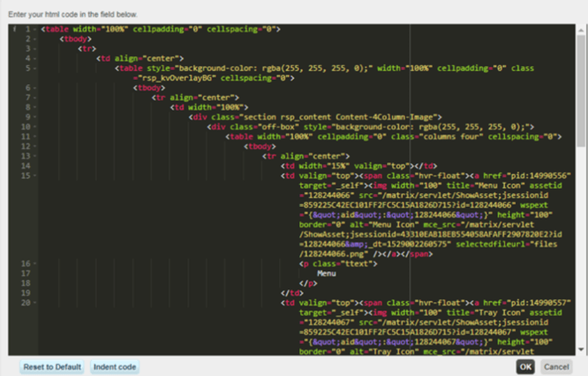The image size is (588, 376).
Task: Collapse the Content-4Column-Image div on line 9
Action: (x=35, y=116)
